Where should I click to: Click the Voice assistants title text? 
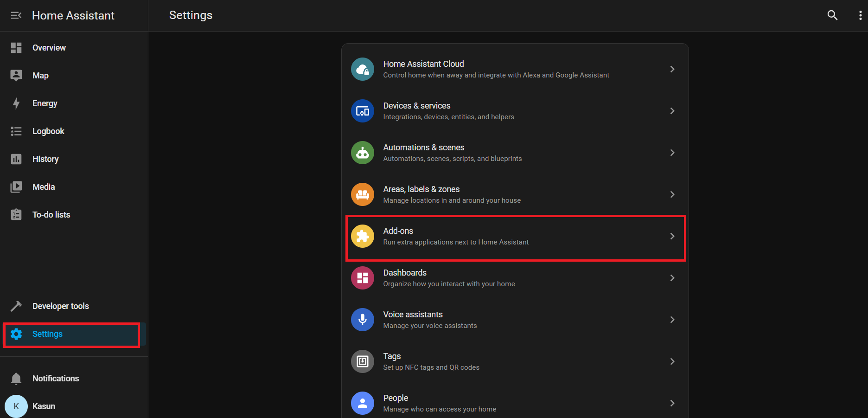click(x=413, y=315)
